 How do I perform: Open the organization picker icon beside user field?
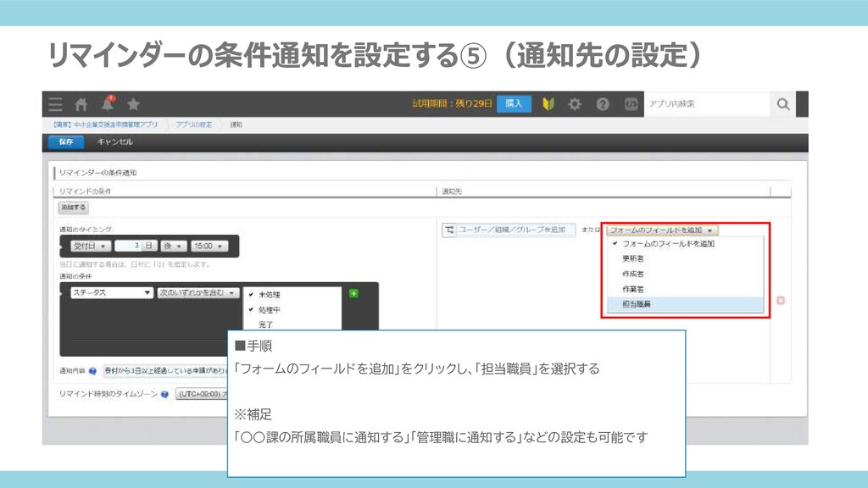click(x=449, y=230)
